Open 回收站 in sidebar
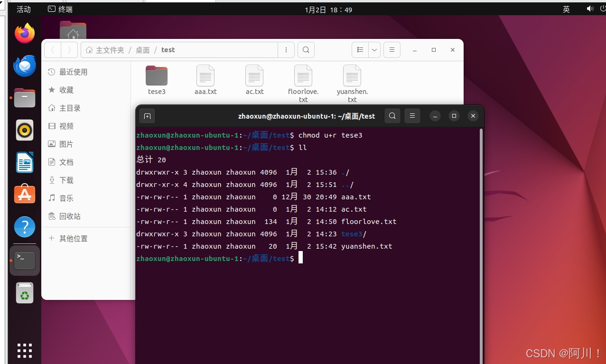The image size is (606, 364). coord(86,216)
